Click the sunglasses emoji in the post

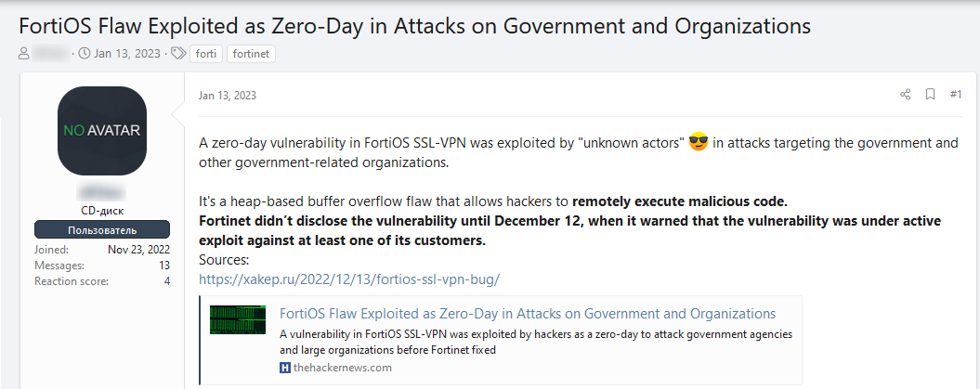click(699, 143)
